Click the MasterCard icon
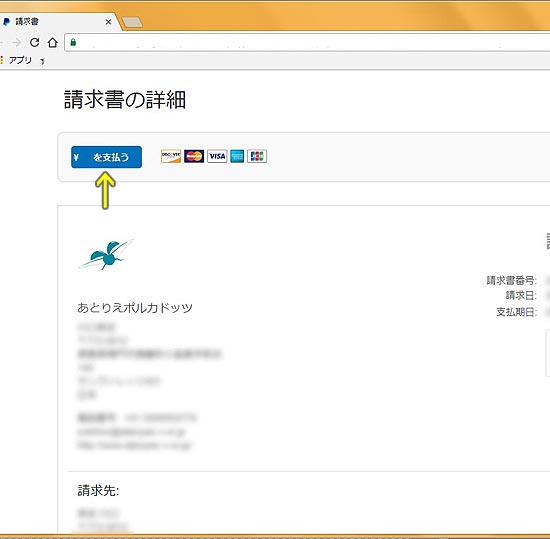The image size is (550, 539). tap(194, 156)
